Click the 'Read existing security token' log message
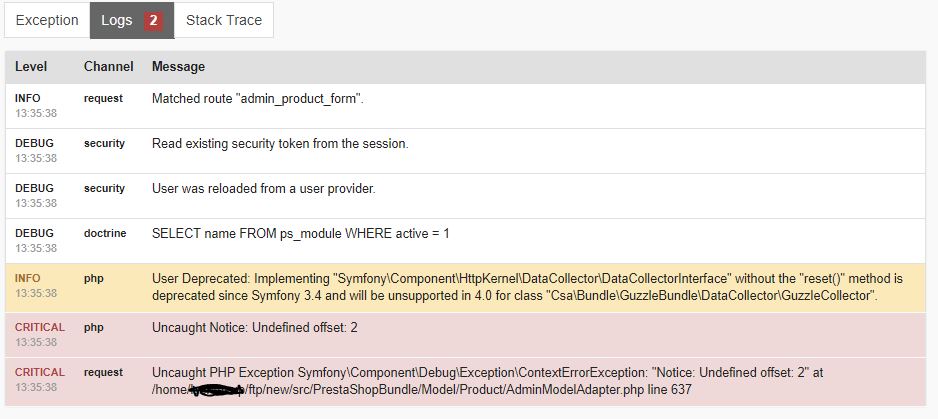Viewport: 938px width, 419px height. [x=280, y=144]
